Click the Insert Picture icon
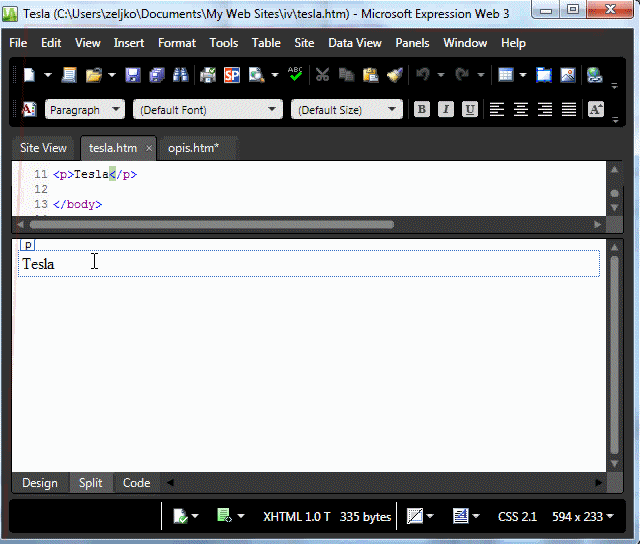The image size is (640, 544). 568,75
